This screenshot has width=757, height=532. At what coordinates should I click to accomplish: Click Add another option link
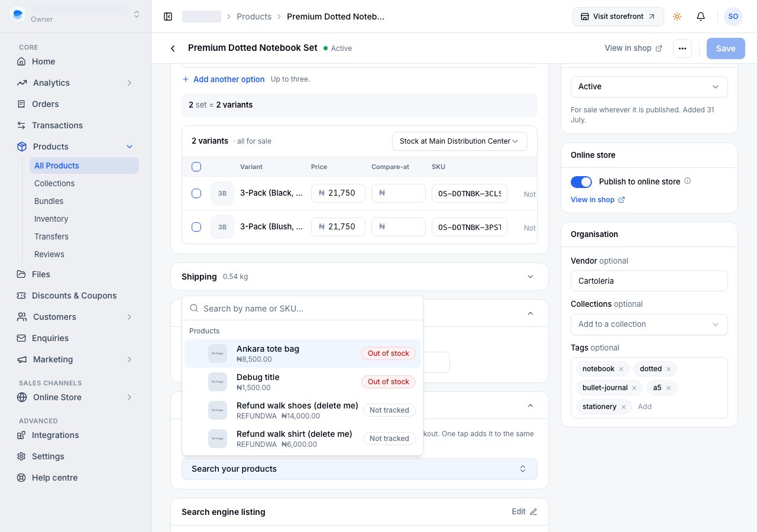pos(224,79)
